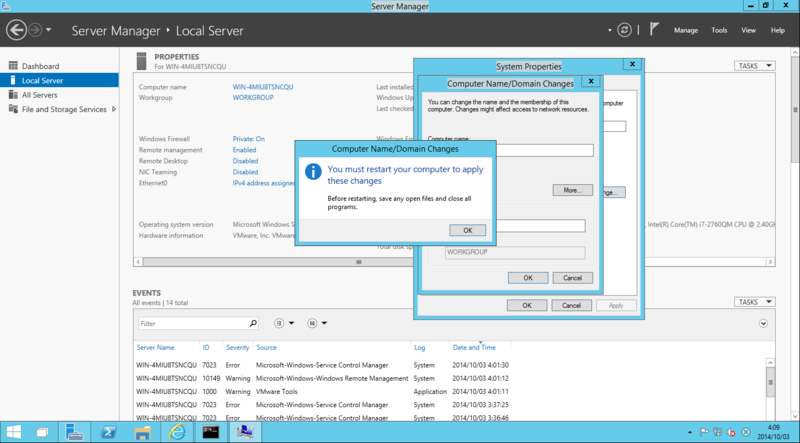Open the Properties TASKS dropdown

(755, 66)
